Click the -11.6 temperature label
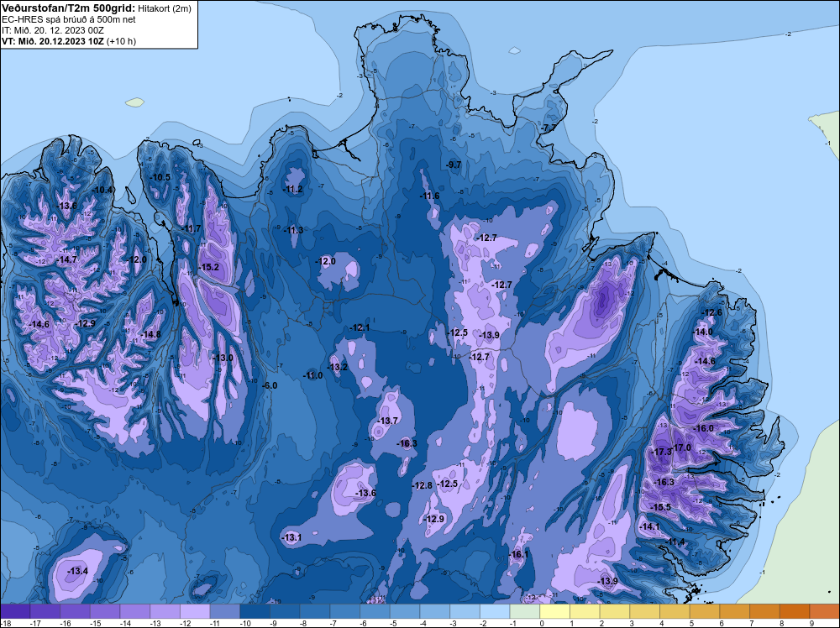This screenshot has height=628, width=840. (429, 196)
